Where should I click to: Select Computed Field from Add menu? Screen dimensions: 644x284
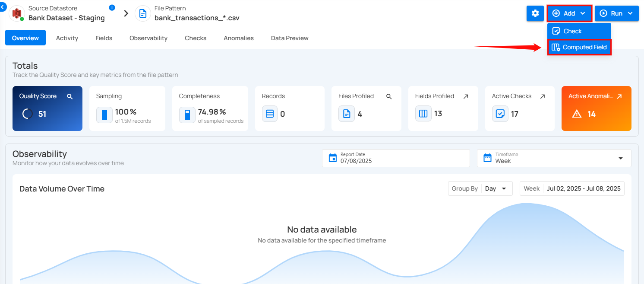click(579, 47)
